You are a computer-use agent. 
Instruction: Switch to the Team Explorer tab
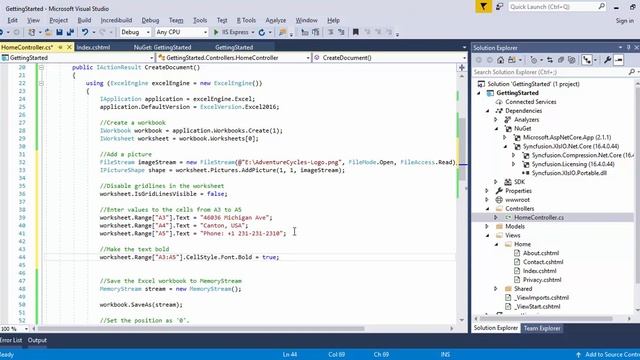click(542, 328)
